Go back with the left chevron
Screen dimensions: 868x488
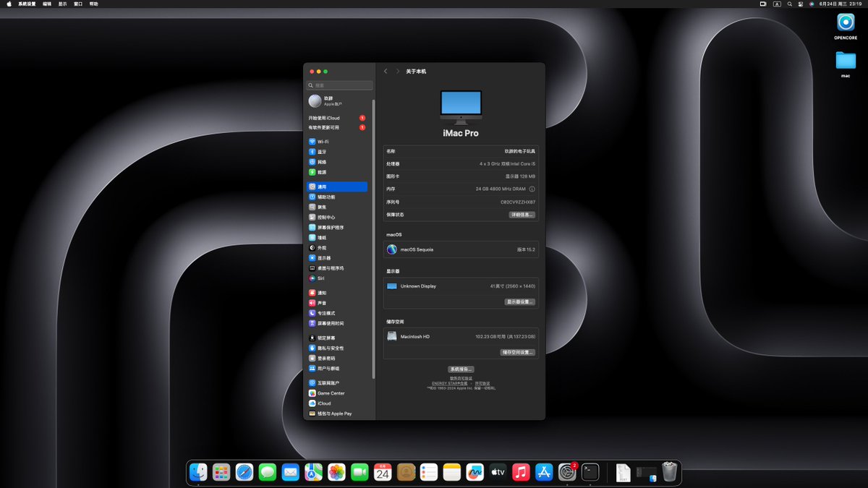pos(386,71)
